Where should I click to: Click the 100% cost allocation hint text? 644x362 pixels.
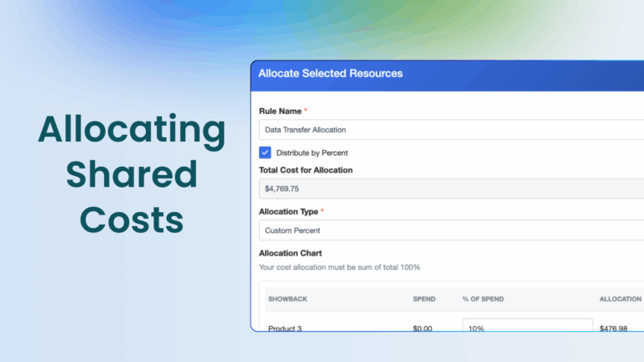click(340, 267)
